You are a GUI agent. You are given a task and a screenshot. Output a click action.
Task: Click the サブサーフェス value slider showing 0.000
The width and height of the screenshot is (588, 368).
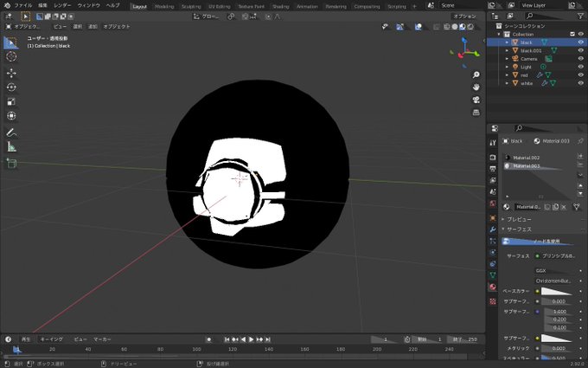556,301
